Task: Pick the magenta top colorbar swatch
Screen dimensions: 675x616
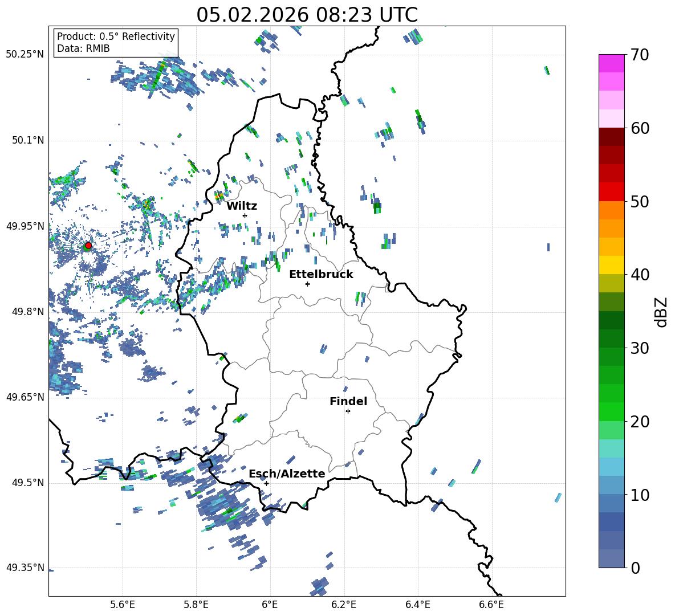Action: click(611, 63)
